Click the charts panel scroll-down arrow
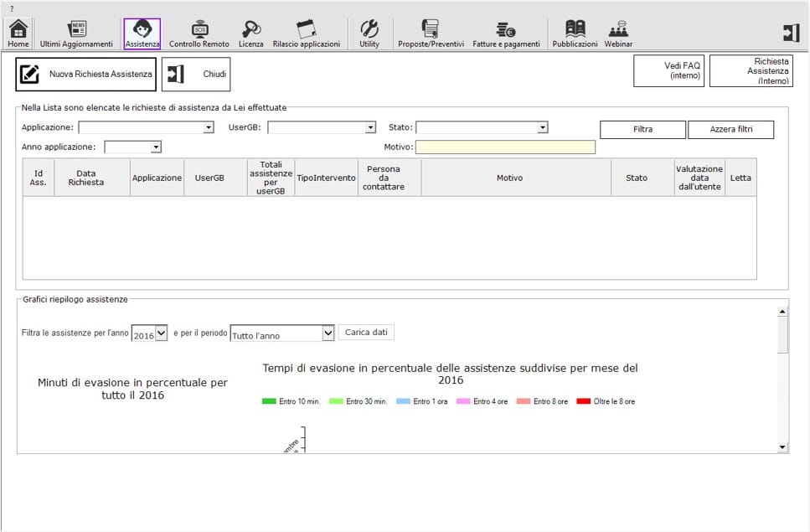Viewport: 810px width, 532px height. [782, 447]
